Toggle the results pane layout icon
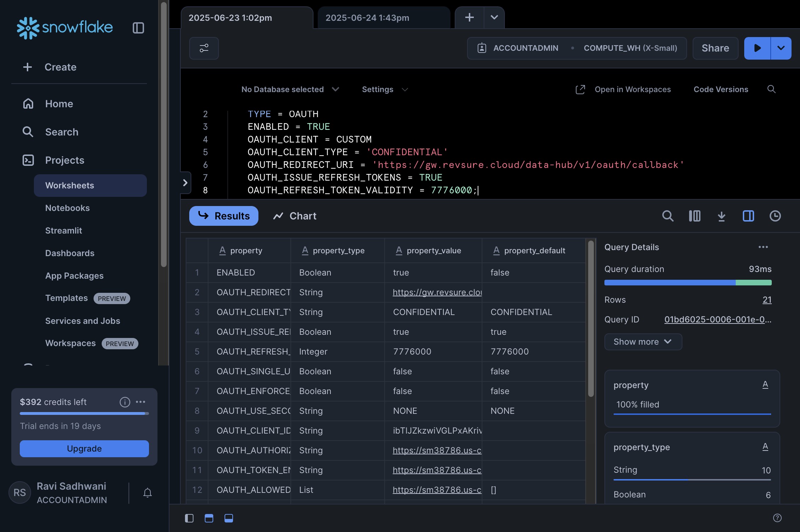Image resolution: width=800 pixels, height=532 pixels. (229, 518)
